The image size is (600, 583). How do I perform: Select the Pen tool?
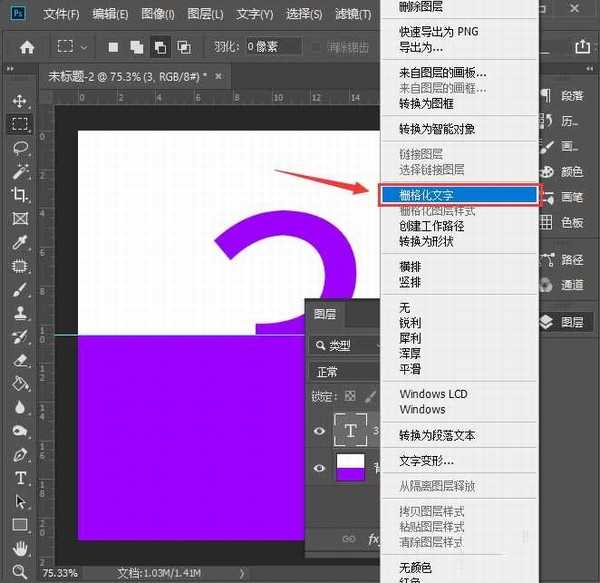point(20,455)
